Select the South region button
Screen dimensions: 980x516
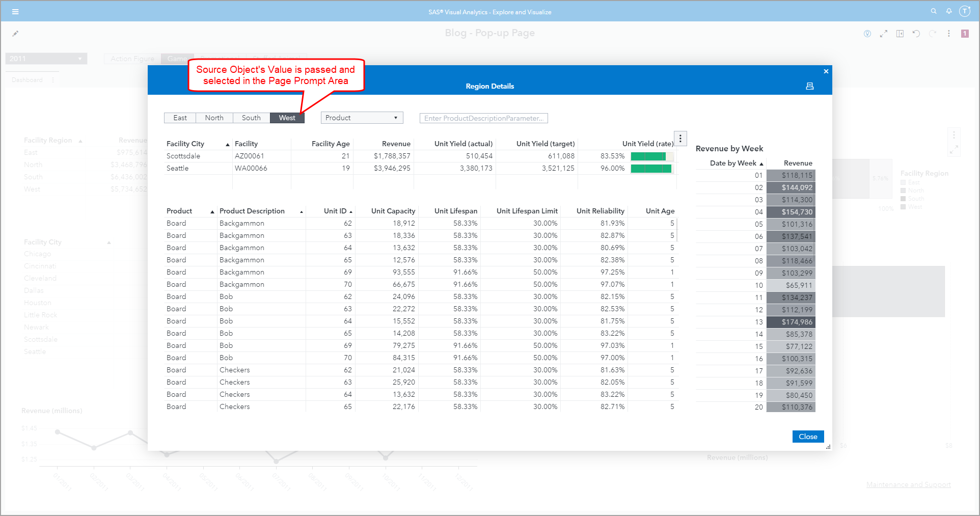pyautogui.click(x=251, y=118)
